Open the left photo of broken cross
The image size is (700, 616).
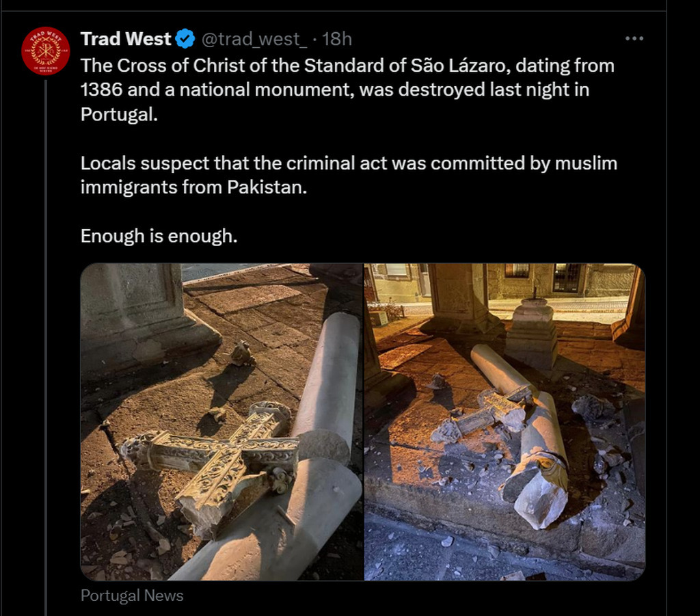click(x=222, y=422)
